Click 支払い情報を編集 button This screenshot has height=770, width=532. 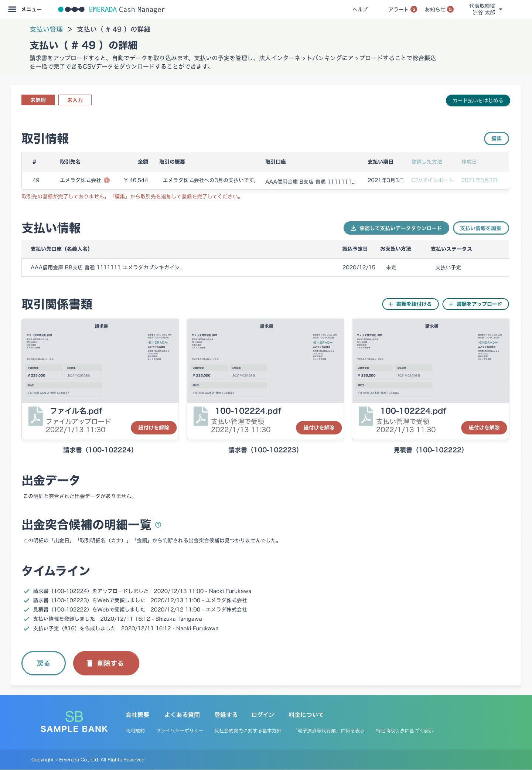(x=481, y=228)
